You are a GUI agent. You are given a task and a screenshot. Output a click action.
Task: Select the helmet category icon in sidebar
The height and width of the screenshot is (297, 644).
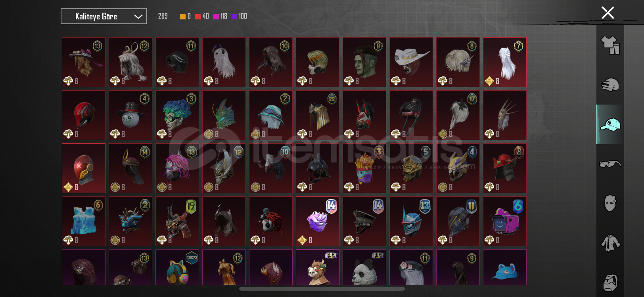610,85
